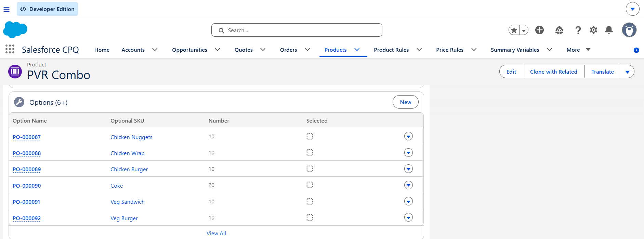The height and width of the screenshot is (239, 644).
Task: Open the Chicken Wrap SKU link
Action: click(x=128, y=153)
